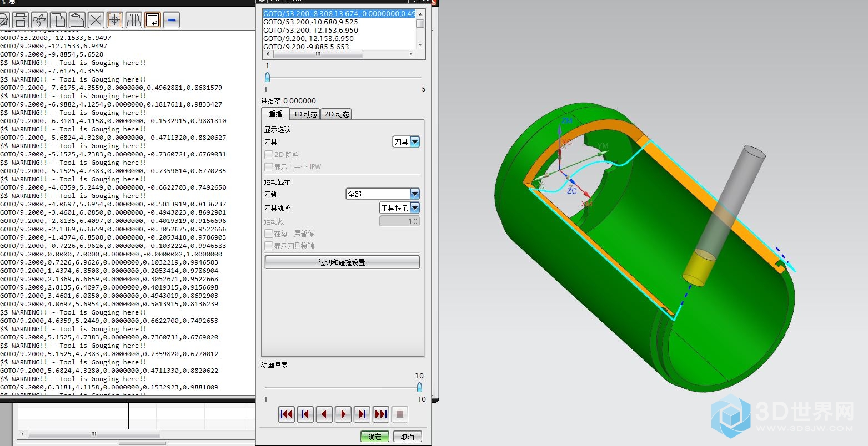Click the 动画速度 slider handle

[x=419, y=387]
